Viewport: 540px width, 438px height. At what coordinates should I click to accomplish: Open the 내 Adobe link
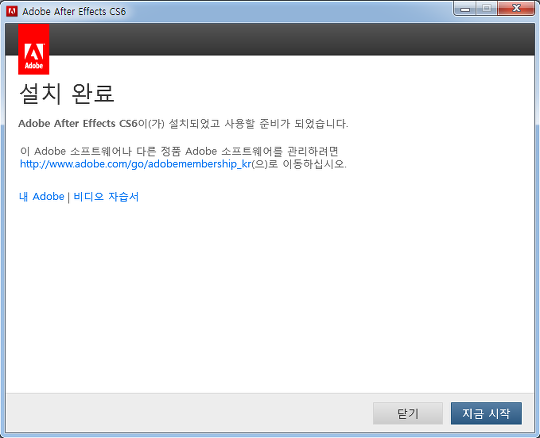coord(42,197)
